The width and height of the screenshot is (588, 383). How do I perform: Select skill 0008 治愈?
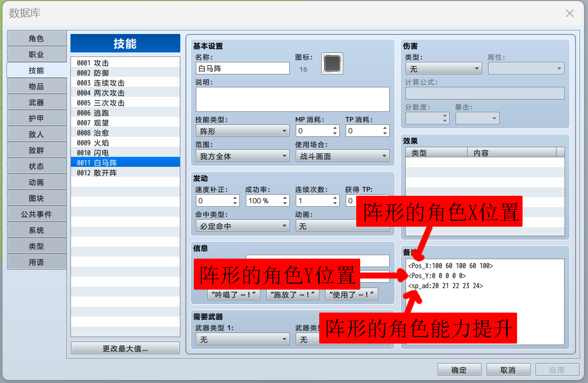(125, 133)
